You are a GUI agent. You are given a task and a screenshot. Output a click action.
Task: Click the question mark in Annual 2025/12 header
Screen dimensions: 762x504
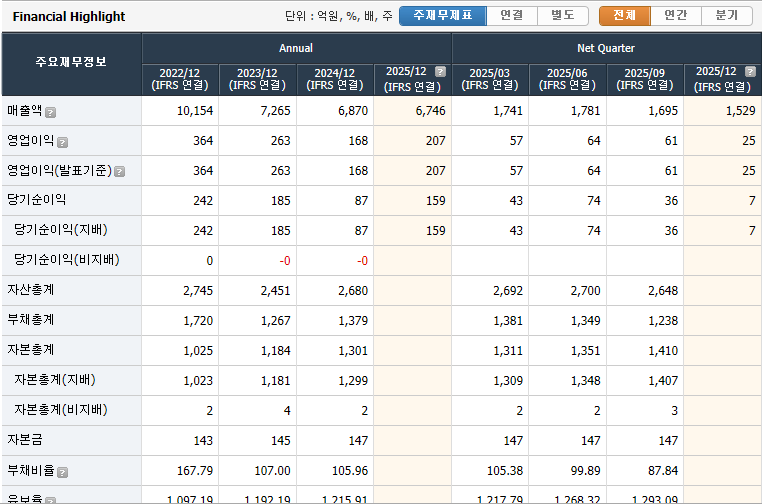[x=440, y=72]
